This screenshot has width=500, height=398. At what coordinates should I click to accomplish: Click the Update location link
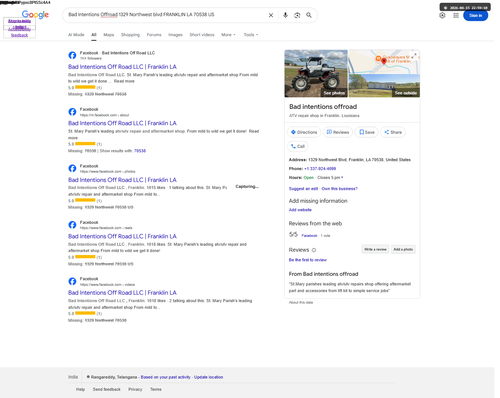(209, 377)
